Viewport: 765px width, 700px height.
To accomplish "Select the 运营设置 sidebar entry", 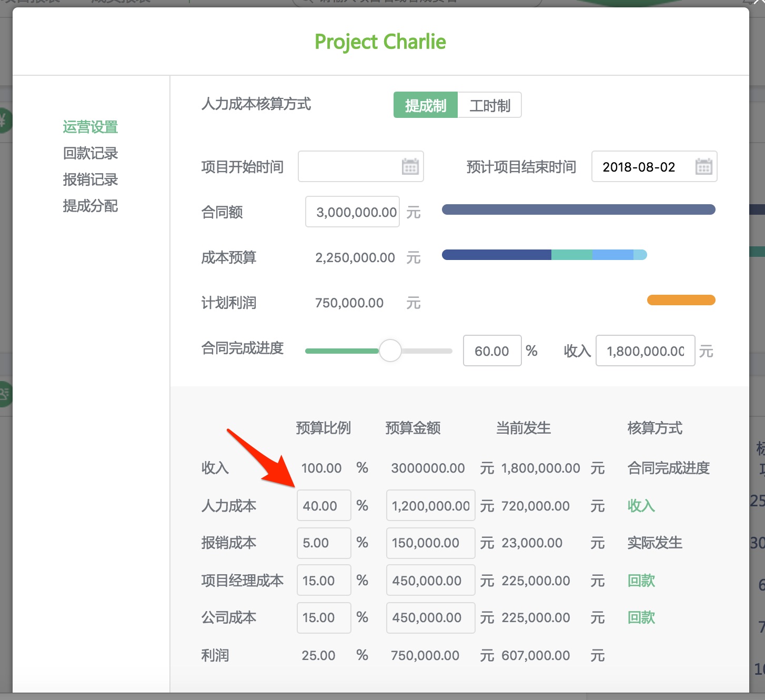I will (90, 127).
